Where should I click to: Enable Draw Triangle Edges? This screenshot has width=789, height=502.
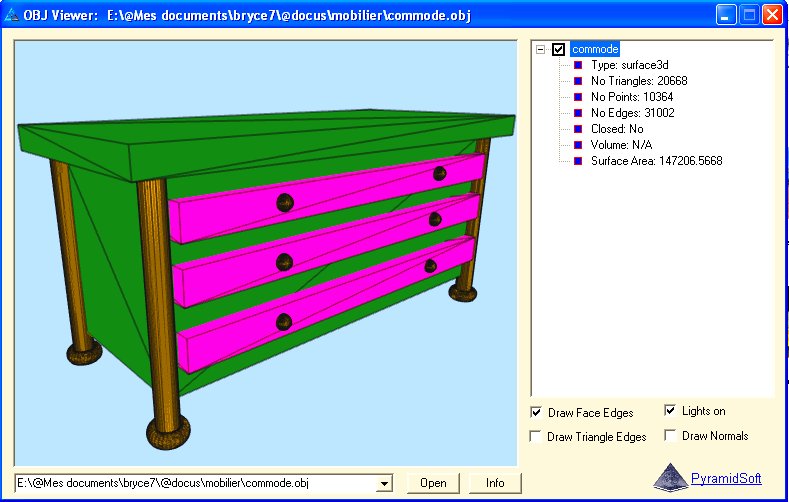click(x=536, y=436)
